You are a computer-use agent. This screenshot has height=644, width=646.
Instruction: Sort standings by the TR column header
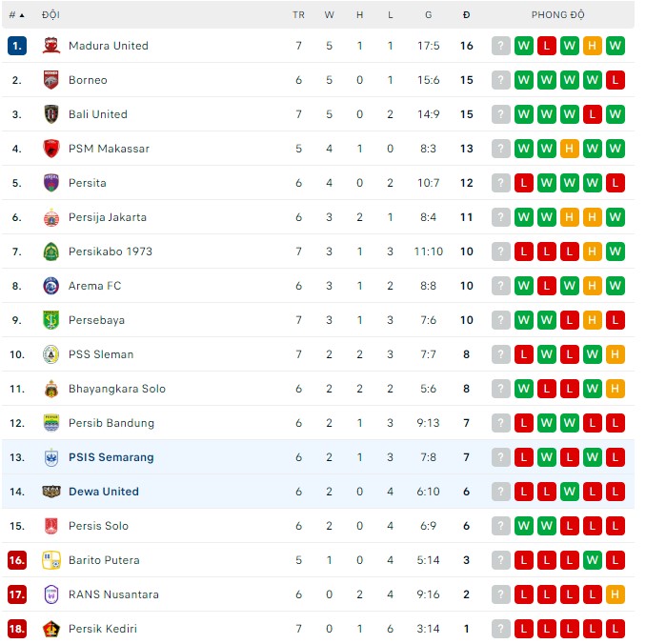(x=298, y=15)
